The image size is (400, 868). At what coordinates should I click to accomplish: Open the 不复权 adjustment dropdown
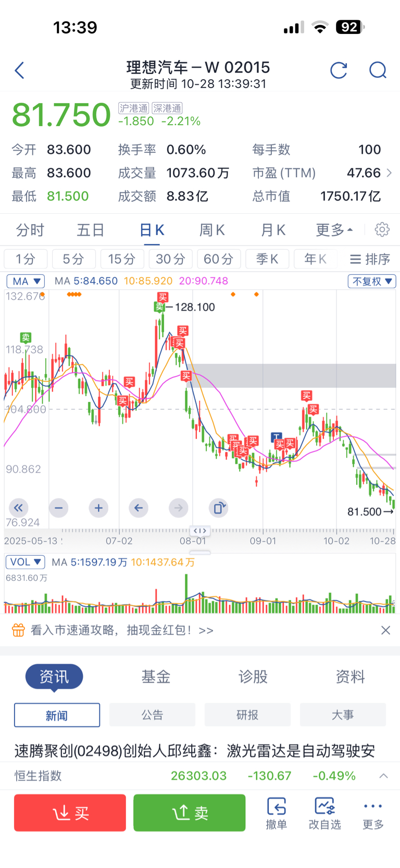[372, 281]
